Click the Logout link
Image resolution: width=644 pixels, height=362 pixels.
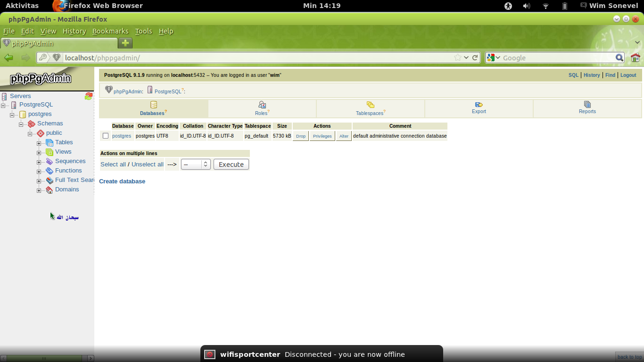628,75
